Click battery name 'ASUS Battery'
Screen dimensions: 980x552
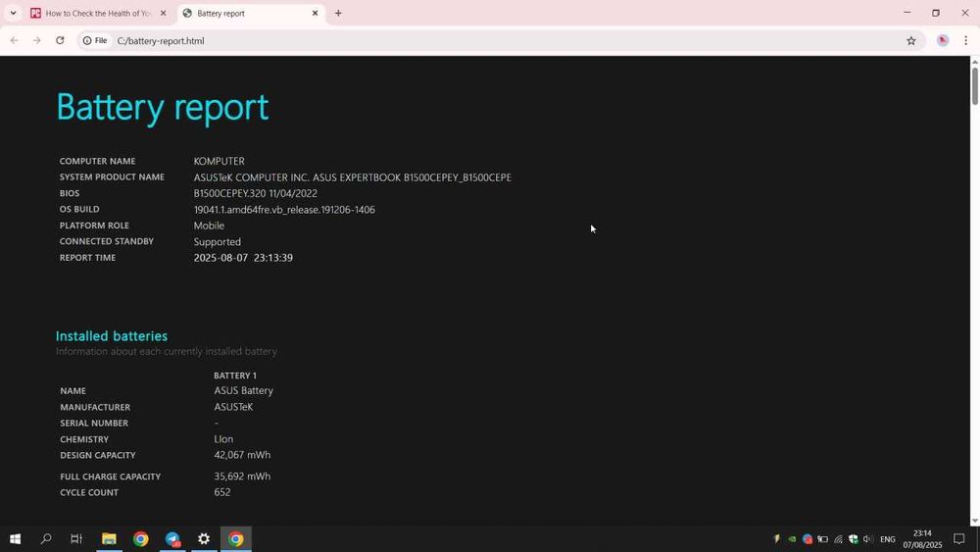[x=244, y=390]
